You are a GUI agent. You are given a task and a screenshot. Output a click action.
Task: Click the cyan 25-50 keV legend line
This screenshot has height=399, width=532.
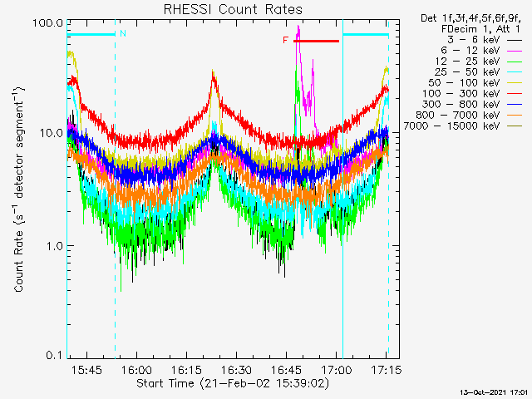coord(515,72)
